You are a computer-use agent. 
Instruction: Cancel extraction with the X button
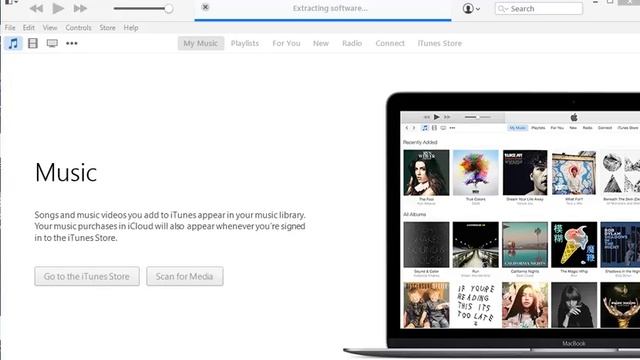click(x=205, y=7)
